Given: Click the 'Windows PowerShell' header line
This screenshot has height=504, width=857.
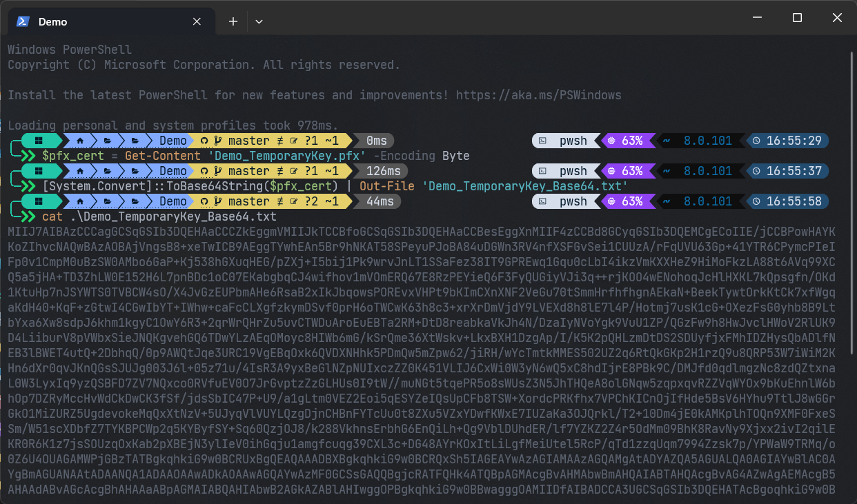Looking at the screenshot, I should tap(70, 50).
